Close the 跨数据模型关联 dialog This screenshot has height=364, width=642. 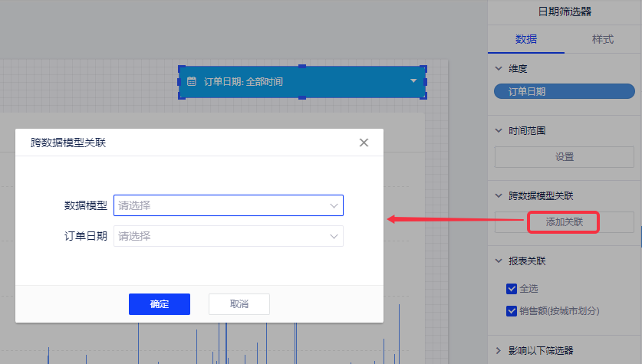(364, 143)
